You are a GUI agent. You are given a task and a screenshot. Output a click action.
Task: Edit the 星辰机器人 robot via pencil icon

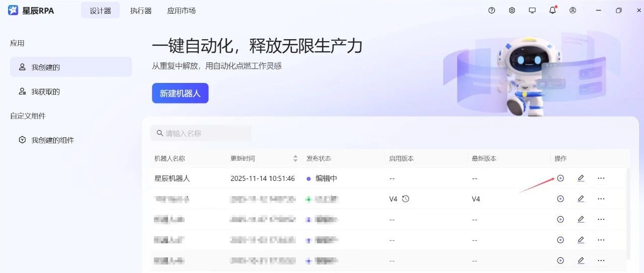(x=581, y=178)
